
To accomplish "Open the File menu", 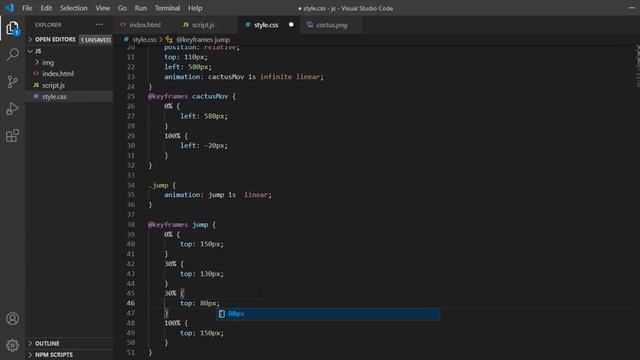I will 27,8.
